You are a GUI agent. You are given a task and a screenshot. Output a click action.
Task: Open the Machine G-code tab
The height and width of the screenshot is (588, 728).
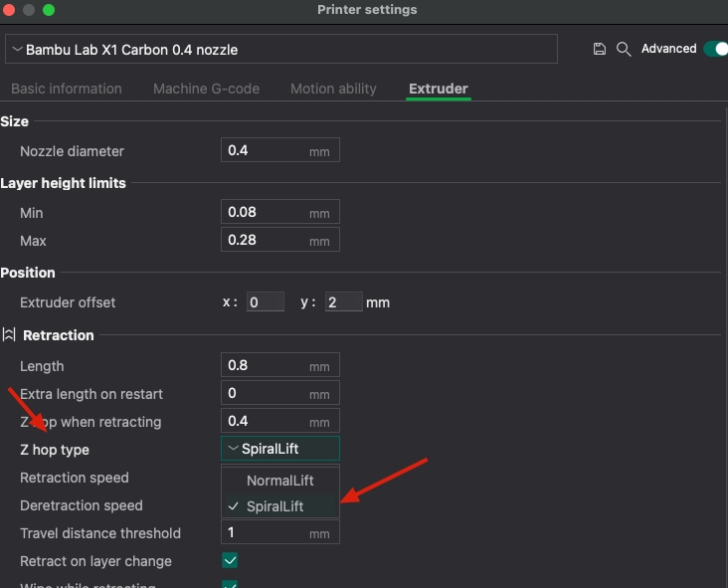[x=206, y=89]
